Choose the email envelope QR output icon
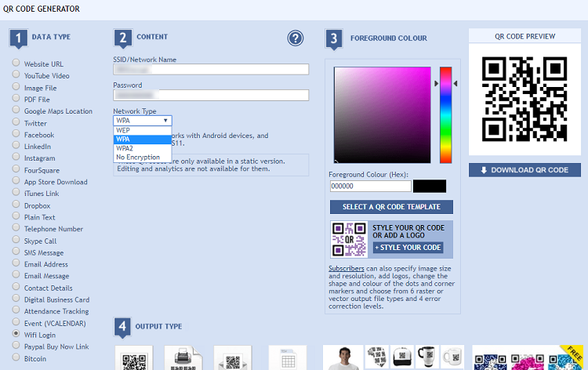This screenshot has width=588, height=370. 233,358
